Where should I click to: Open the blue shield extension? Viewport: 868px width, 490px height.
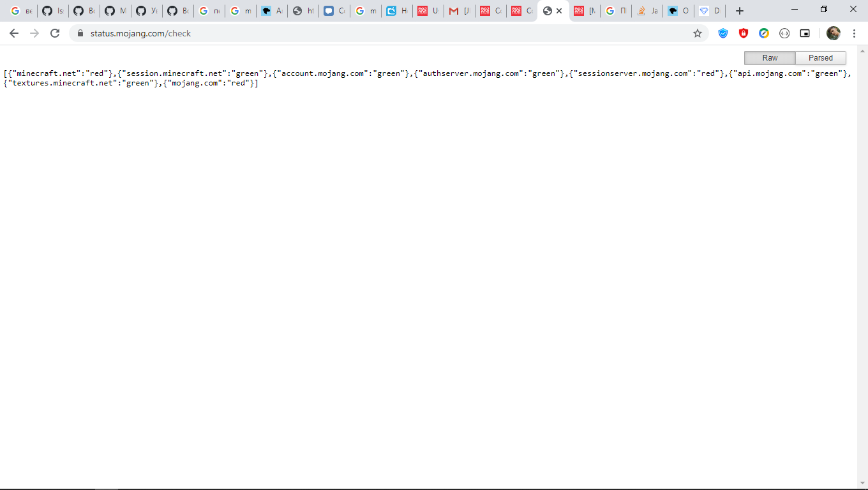coord(723,33)
